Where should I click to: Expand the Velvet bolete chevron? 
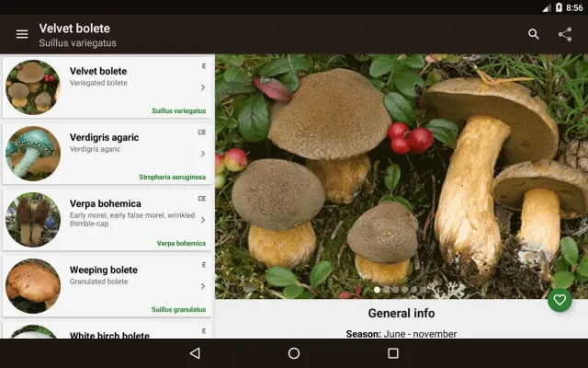(202, 87)
